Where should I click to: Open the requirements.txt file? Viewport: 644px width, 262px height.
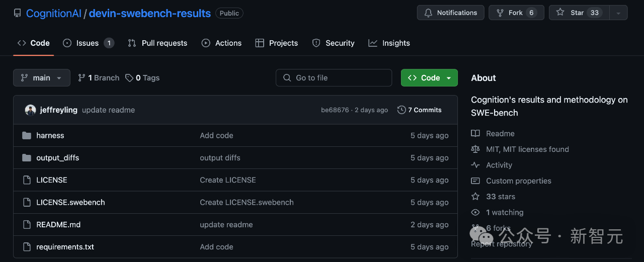pyautogui.click(x=65, y=247)
